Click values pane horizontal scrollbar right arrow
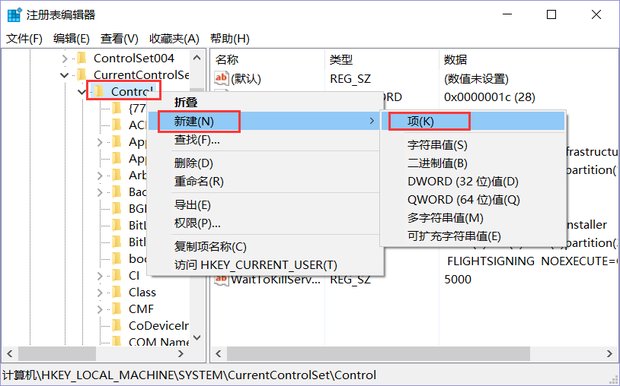This screenshot has width=620, height=386. click(609, 354)
